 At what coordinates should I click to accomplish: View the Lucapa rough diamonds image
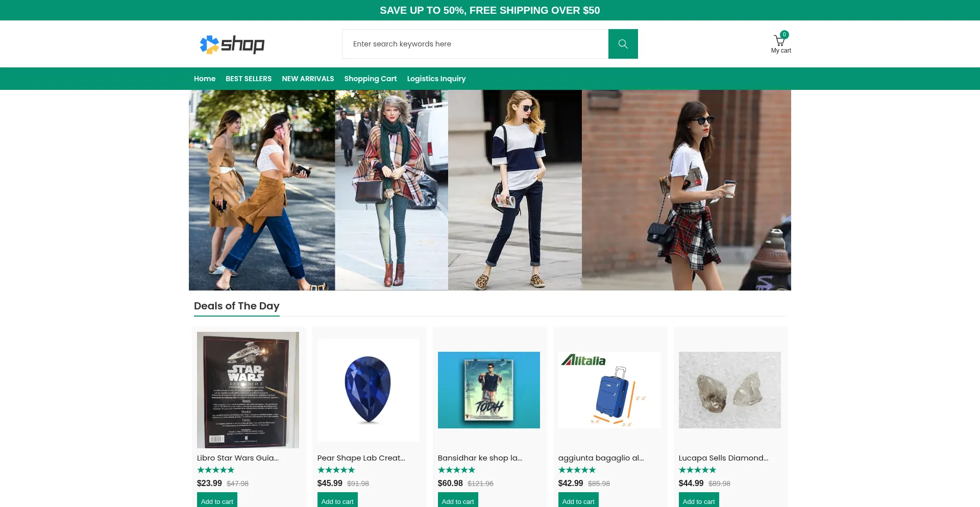coord(729,390)
